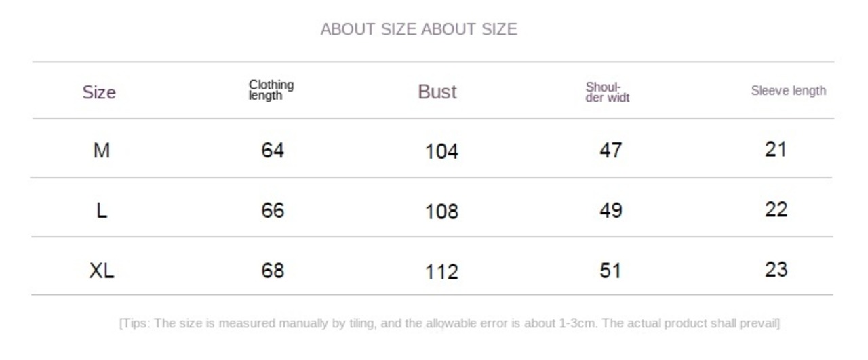
Task: Select the M size row label
Action: coord(101,151)
